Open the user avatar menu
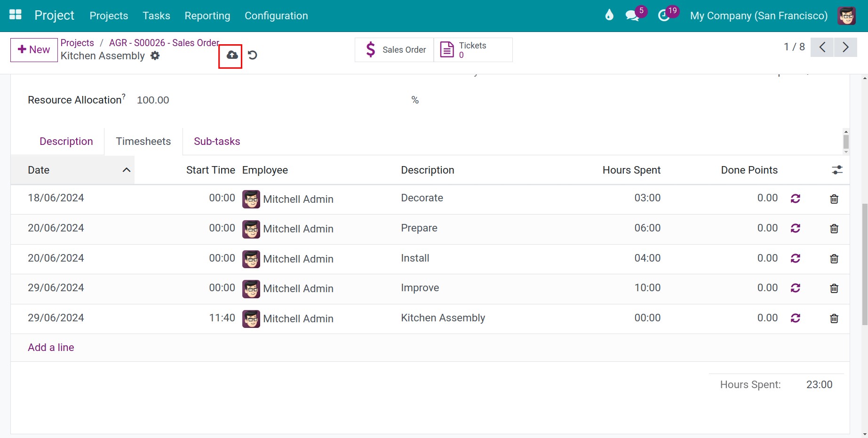Screen dimensions: 868x438 click(846, 16)
